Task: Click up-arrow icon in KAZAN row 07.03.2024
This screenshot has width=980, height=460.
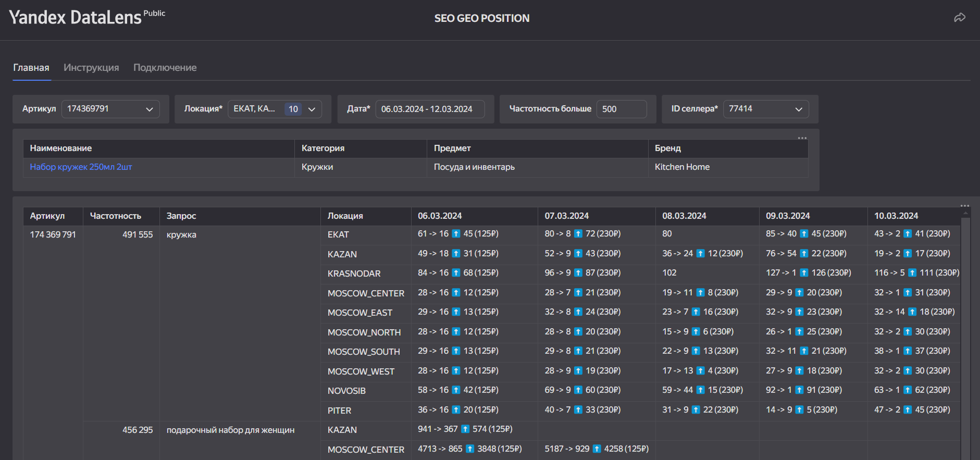Action: pyautogui.click(x=578, y=254)
